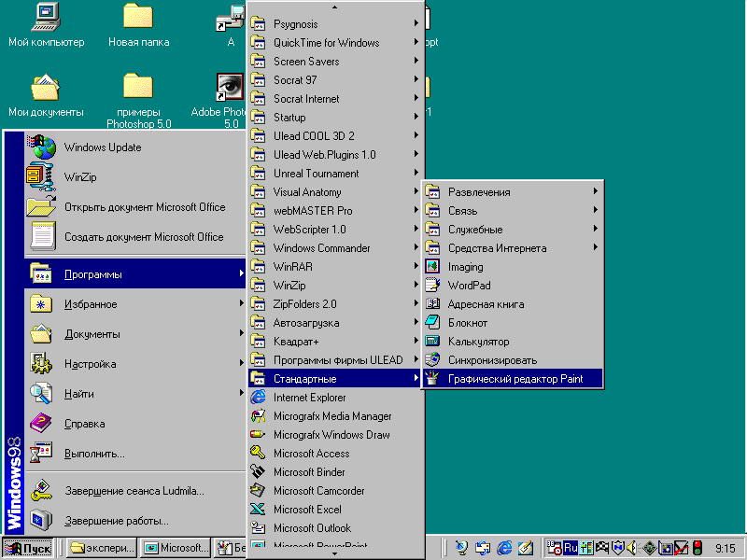Click the Выполнить run icon

tap(41, 453)
